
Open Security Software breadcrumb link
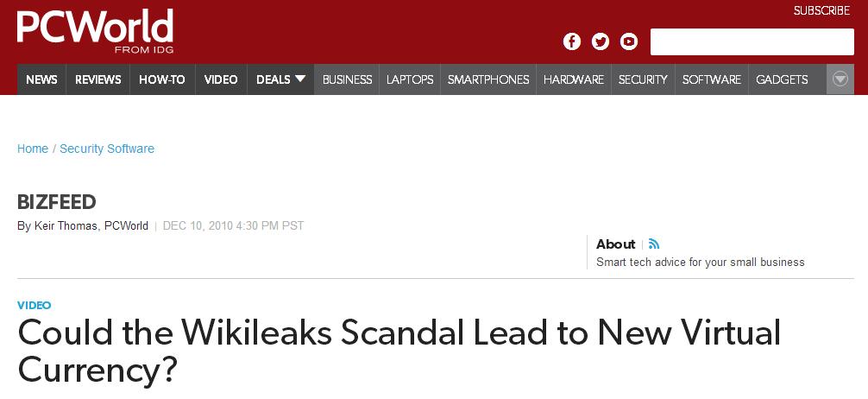click(x=107, y=149)
